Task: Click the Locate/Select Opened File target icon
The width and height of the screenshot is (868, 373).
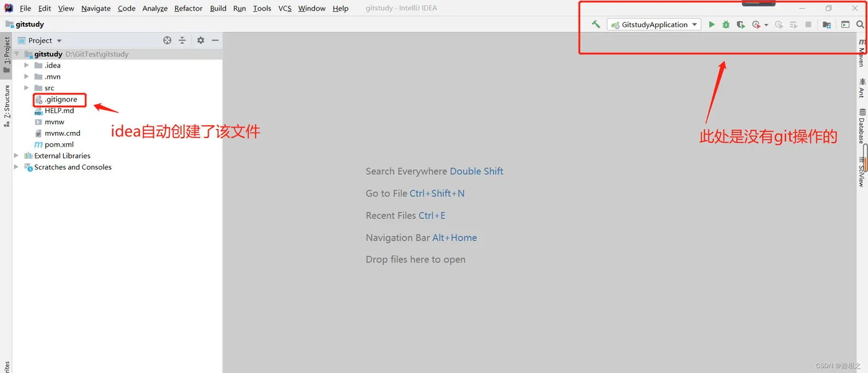Action: [167, 40]
